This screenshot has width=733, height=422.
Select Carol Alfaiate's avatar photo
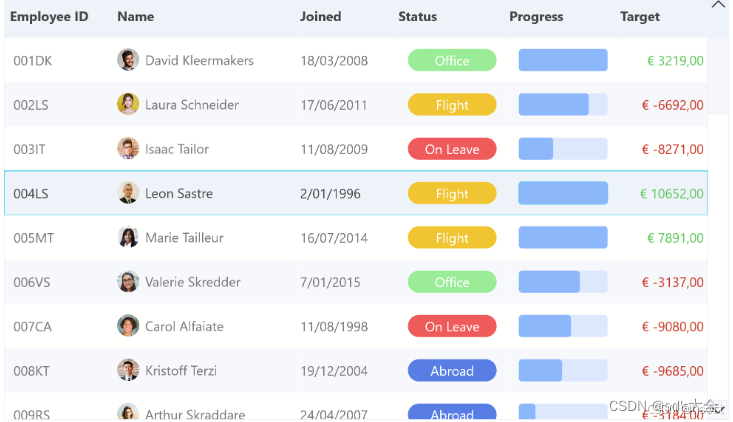(x=128, y=326)
